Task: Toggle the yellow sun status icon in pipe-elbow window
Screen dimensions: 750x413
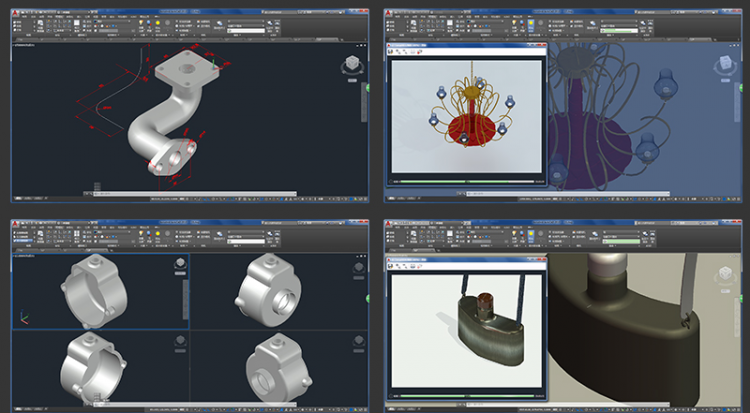Action: tap(158, 22)
